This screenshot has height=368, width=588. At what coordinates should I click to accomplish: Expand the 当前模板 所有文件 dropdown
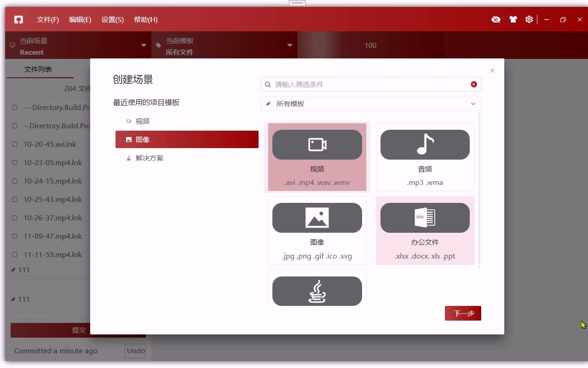coord(290,45)
